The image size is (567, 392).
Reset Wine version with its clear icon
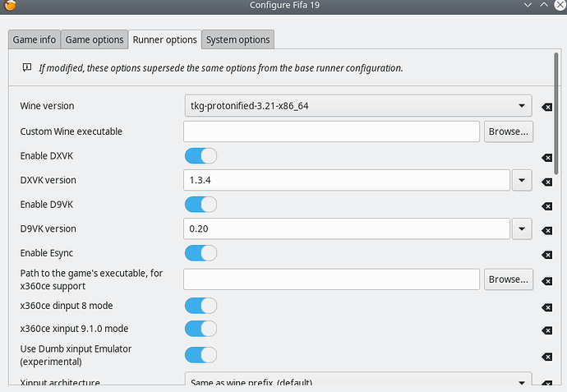pyautogui.click(x=546, y=107)
